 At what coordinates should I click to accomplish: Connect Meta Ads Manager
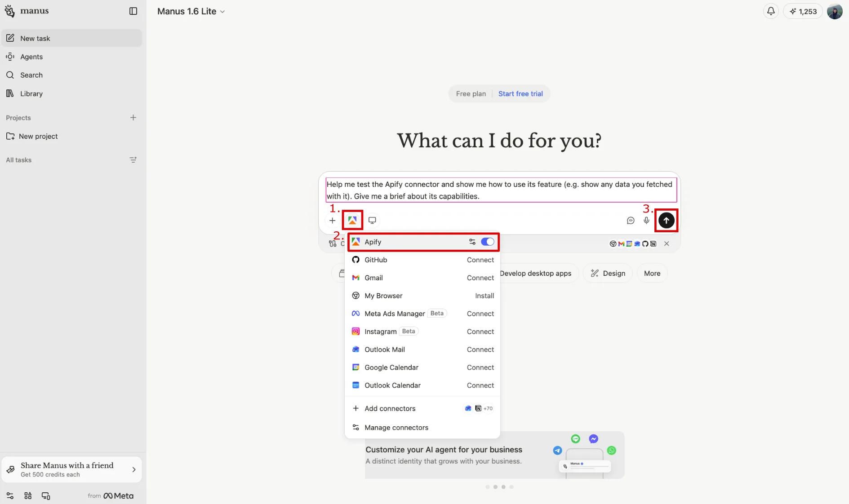pyautogui.click(x=480, y=314)
